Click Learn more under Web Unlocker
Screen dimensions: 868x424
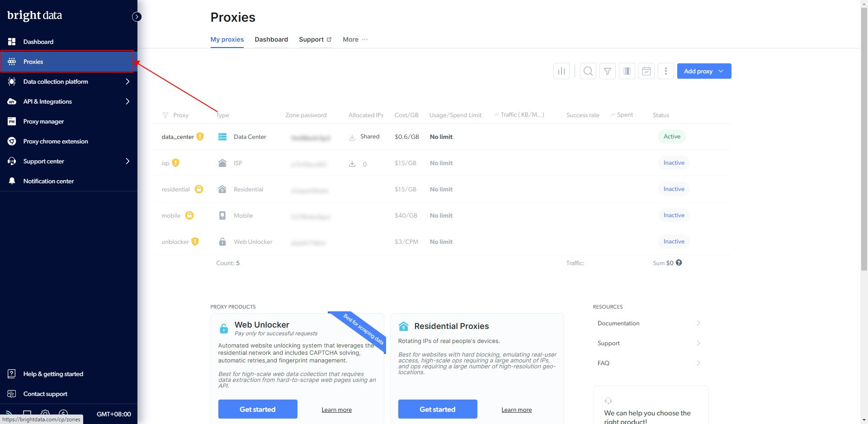[336, 410]
